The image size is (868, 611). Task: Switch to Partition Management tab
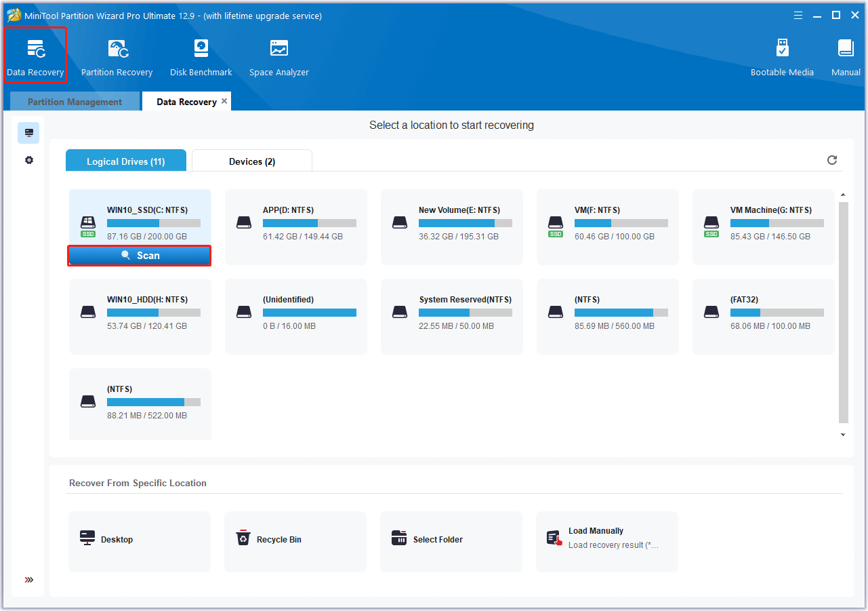(75, 102)
